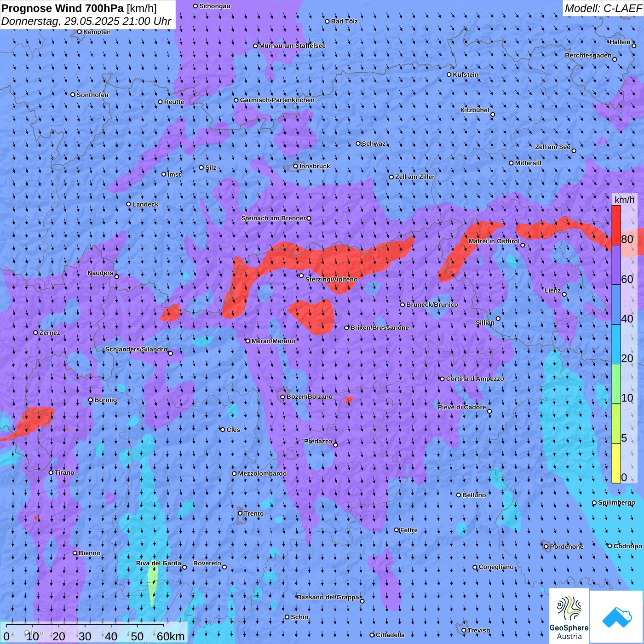
Task: Click the Bienno label
Action: click(90, 553)
